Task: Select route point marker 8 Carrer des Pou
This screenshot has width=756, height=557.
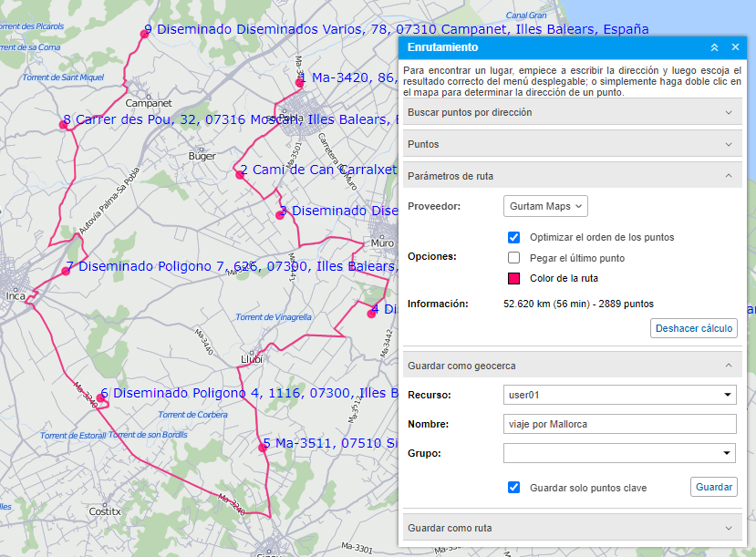Action: (x=63, y=125)
